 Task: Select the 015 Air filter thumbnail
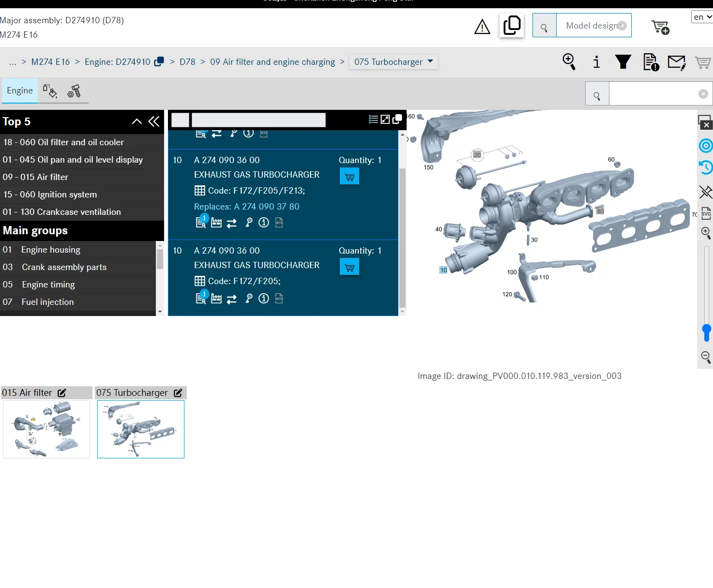(x=46, y=429)
